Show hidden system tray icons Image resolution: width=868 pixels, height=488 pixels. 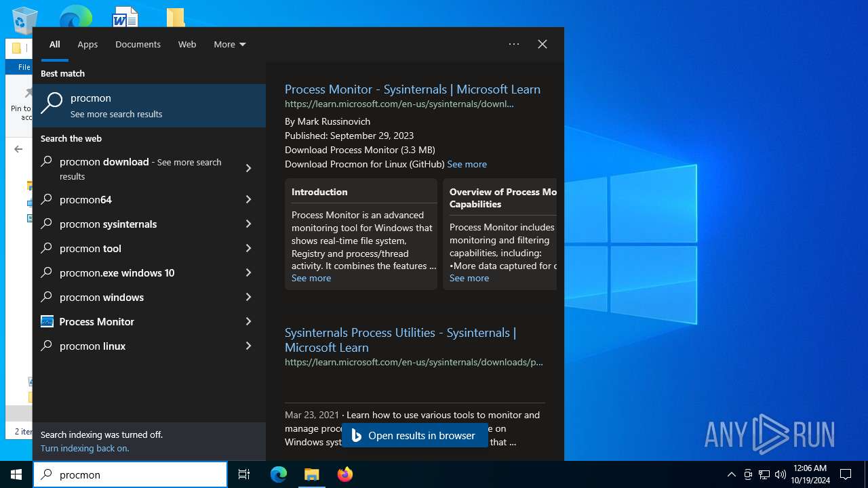[731, 474]
